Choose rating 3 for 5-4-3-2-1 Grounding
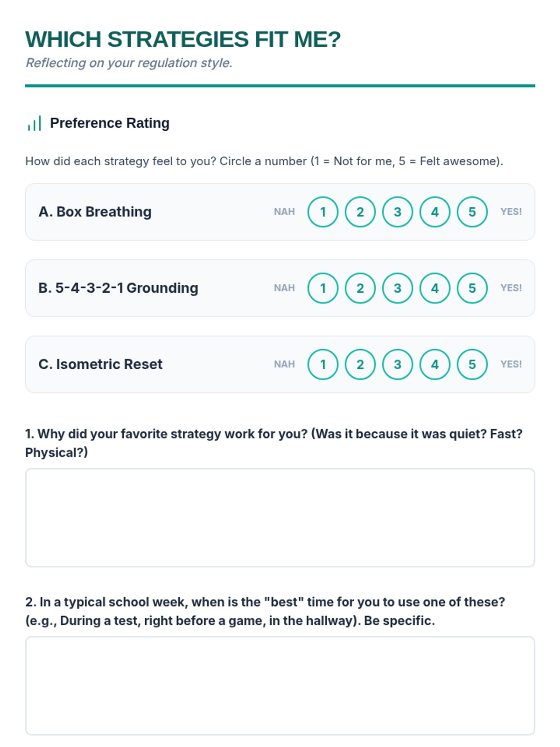Image resolution: width=560 pixels, height=747 pixels. (x=398, y=288)
